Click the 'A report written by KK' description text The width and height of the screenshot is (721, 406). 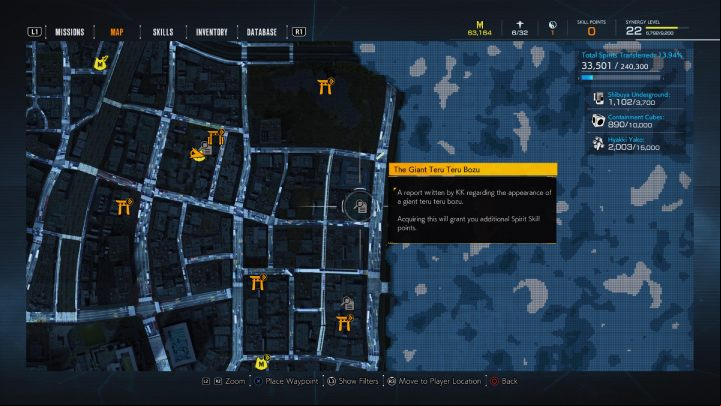pyautogui.click(x=474, y=197)
